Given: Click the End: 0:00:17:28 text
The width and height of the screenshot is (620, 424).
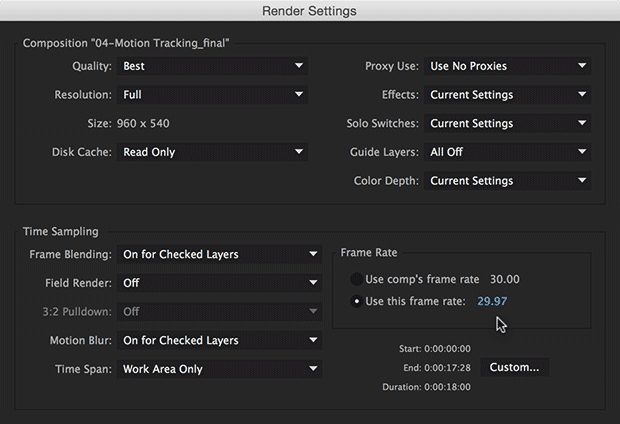Looking at the screenshot, I should (x=437, y=368).
